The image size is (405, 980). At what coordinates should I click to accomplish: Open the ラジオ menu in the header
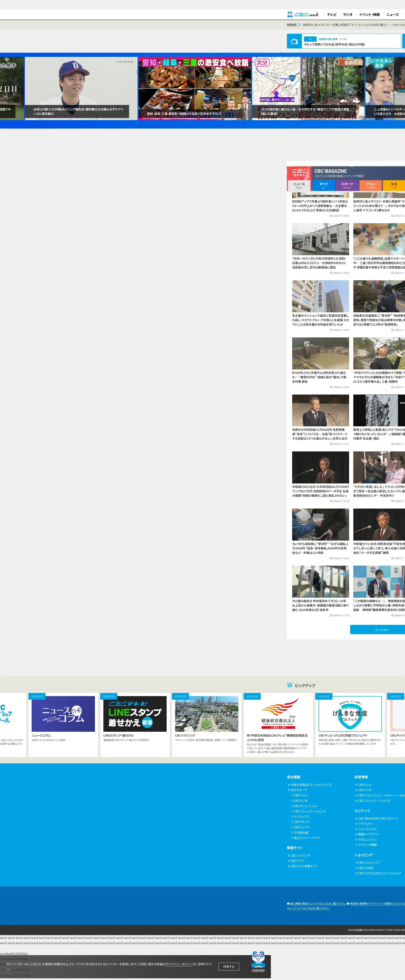(x=348, y=15)
